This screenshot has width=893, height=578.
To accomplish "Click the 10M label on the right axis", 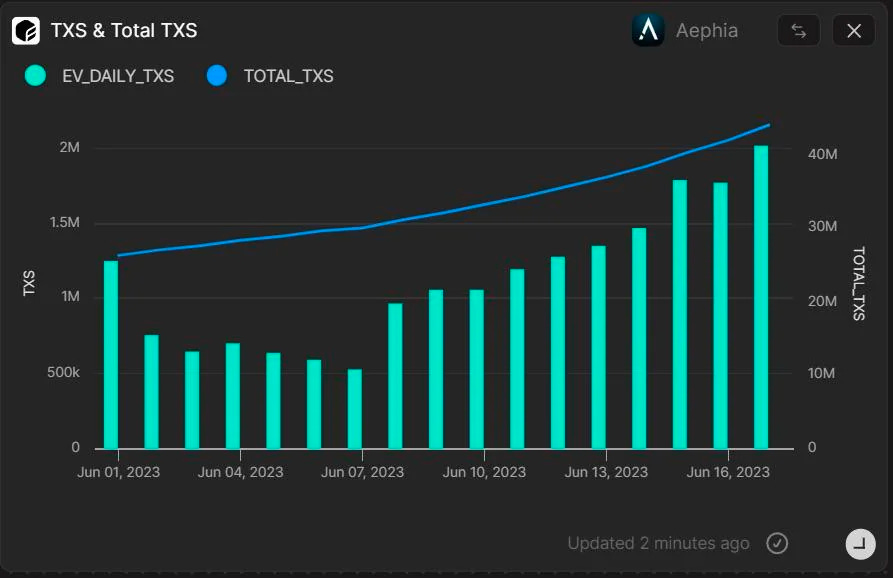I will point(821,374).
